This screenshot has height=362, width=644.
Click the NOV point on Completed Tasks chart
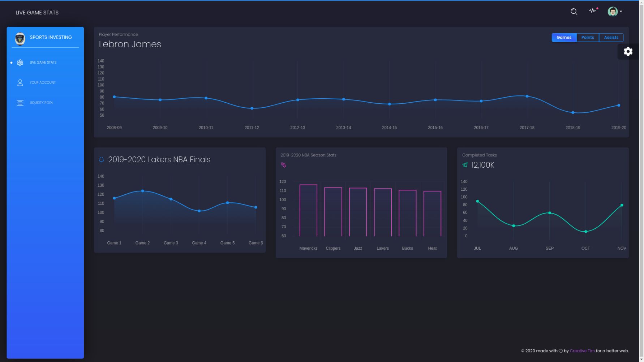(622, 205)
